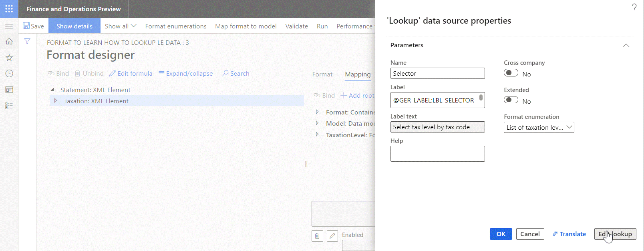Expand the Format: Container data source
Viewport: 644px width, 251px height.
coord(317,112)
